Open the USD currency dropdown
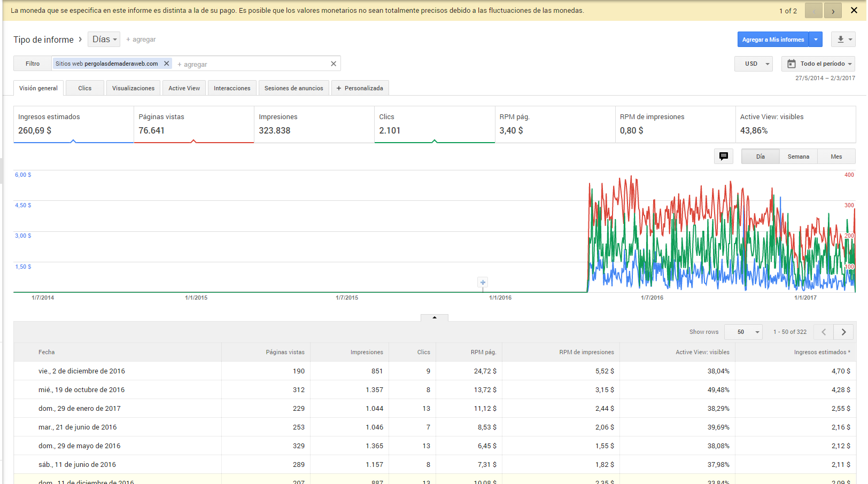The image size is (868, 484). pos(754,64)
